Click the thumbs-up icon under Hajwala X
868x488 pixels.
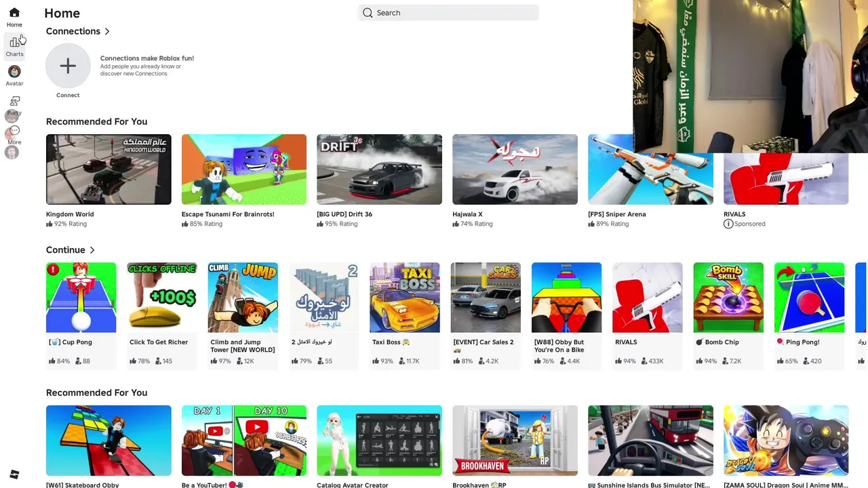coord(456,224)
